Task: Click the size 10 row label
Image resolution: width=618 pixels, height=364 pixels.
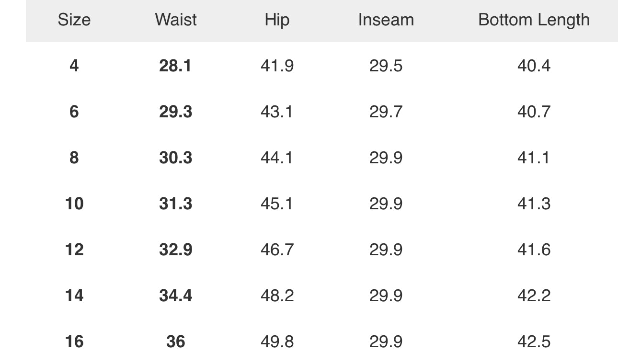Action: click(74, 204)
